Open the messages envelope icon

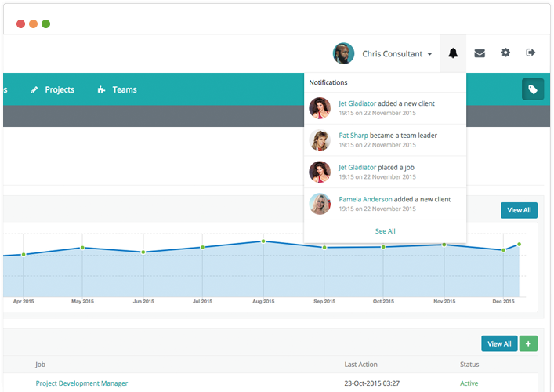point(480,53)
